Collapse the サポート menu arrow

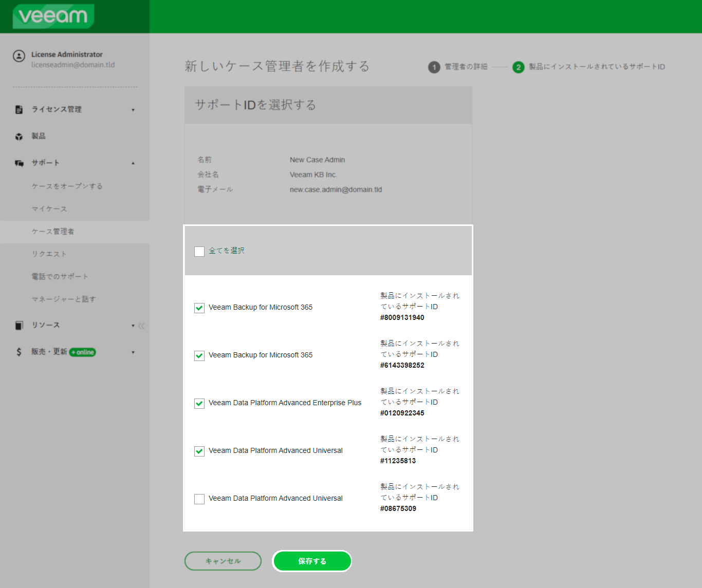pyautogui.click(x=133, y=163)
